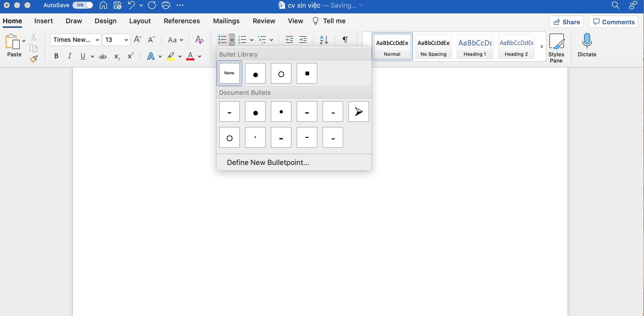The width and height of the screenshot is (644, 316).
Task: Toggle Italic formatting
Action: pos(69,56)
